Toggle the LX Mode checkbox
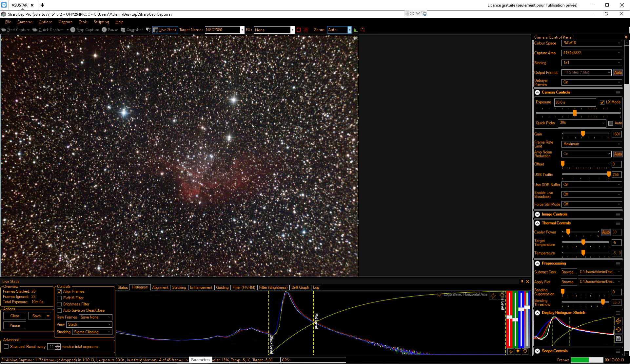630x364 pixels. tap(602, 102)
